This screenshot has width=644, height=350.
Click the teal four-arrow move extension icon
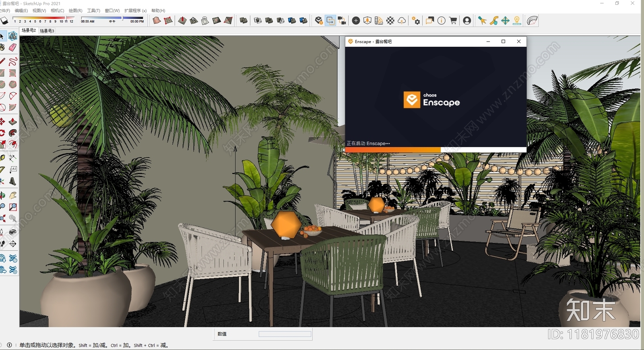[x=505, y=21]
